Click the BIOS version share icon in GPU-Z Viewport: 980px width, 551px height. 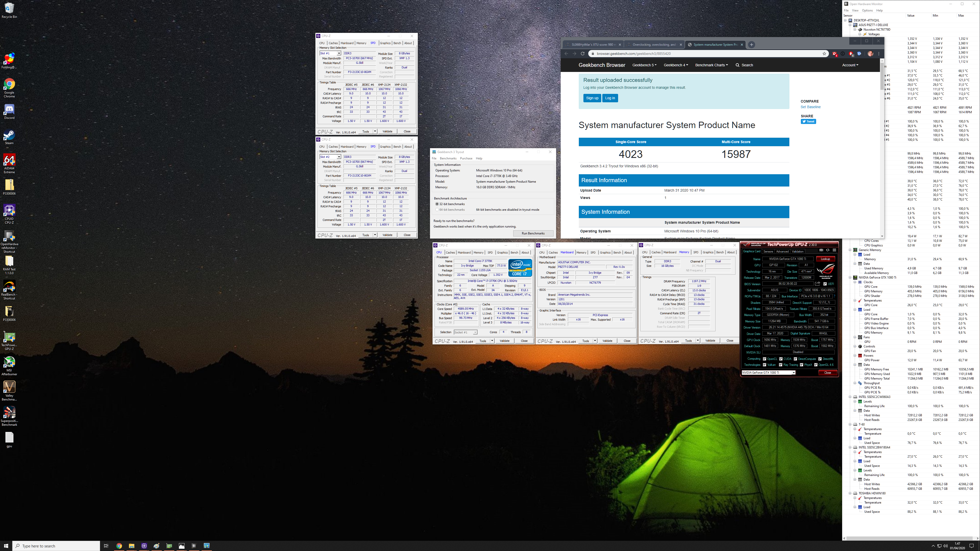point(817,284)
